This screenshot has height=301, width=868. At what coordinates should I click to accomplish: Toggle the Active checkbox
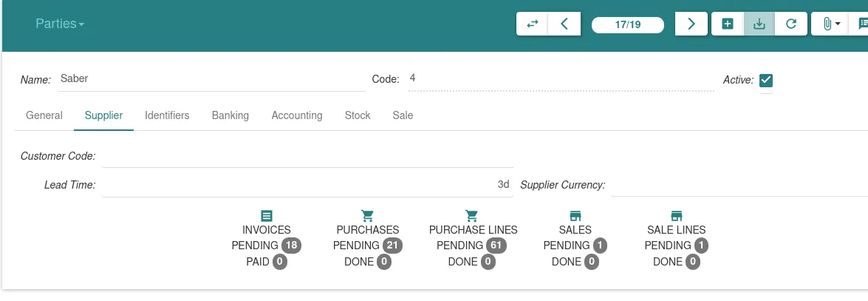pyautogui.click(x=765, y=81)
